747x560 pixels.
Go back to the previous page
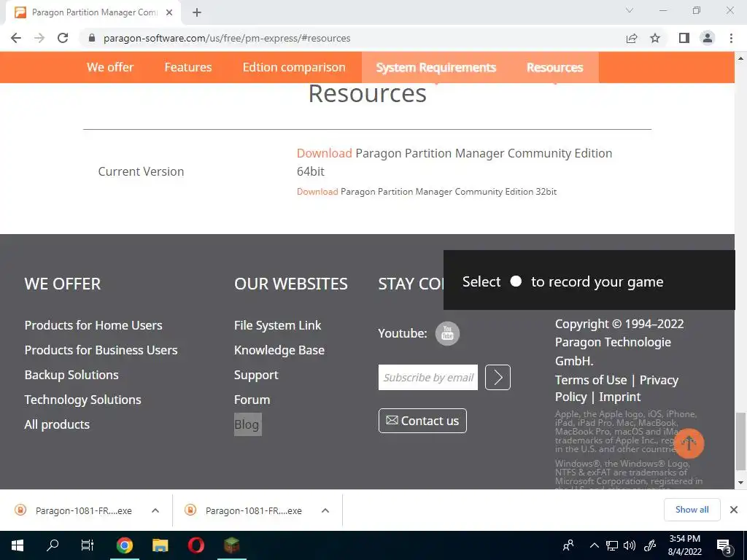pyautogui.click(x=16, y=38)
